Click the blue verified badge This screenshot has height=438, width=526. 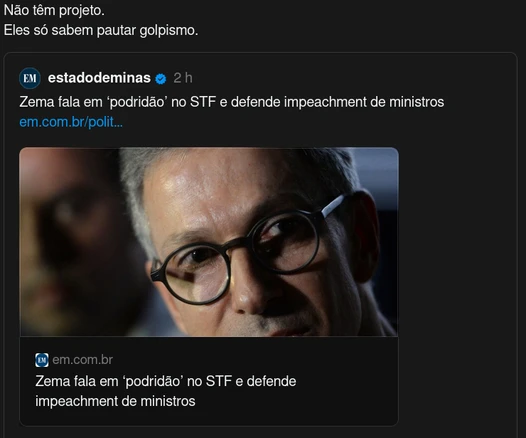(x=161, y=79)
